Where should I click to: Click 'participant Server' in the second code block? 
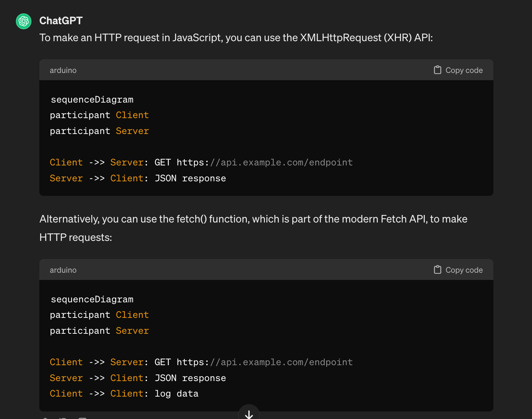click(x=99, y=331)
